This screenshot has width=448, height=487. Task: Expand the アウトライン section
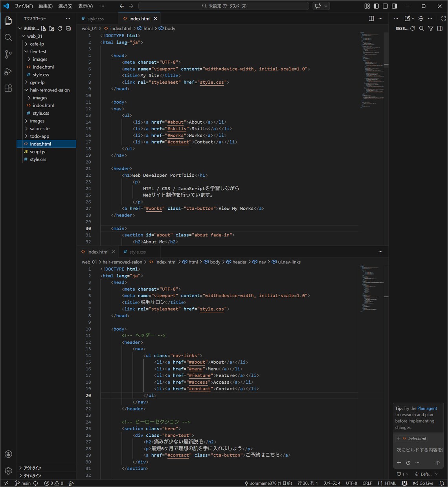pos(46,468)
